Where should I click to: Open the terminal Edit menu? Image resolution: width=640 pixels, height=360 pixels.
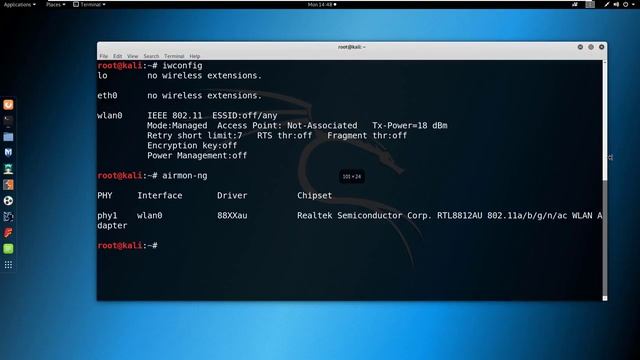click(x=118, y=56)
